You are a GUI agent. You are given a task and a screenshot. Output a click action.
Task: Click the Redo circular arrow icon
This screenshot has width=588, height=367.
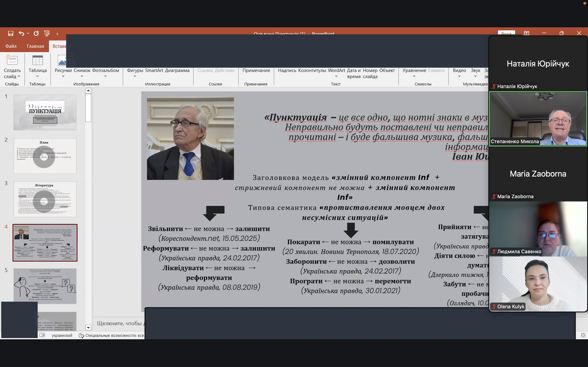[x=36, y=33]
